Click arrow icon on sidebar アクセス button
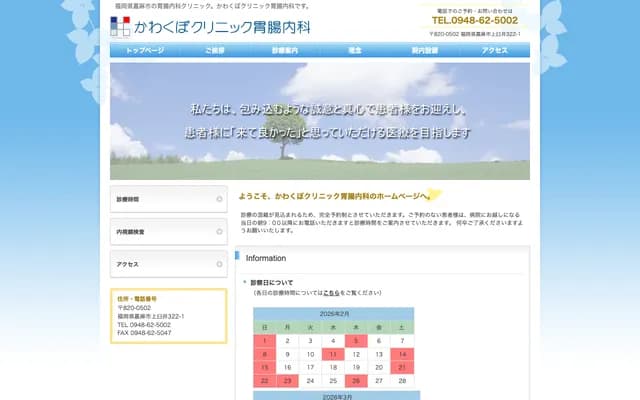 219,264
